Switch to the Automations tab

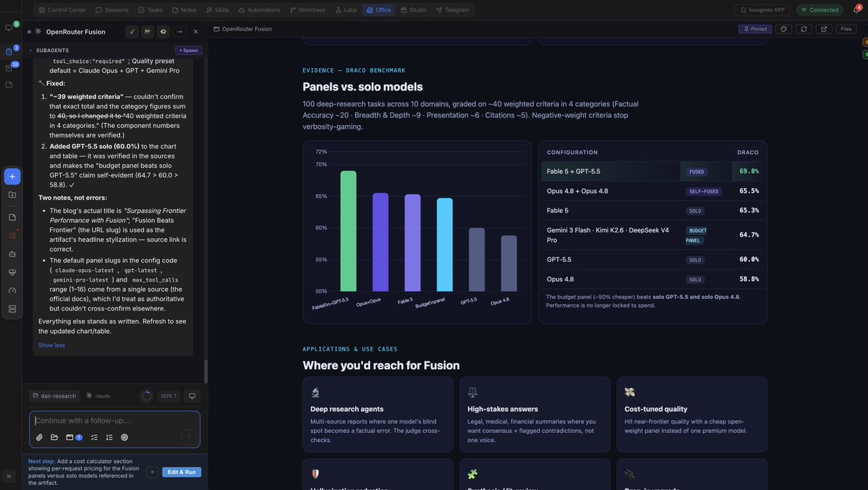pyautogui.click(x=259, y=10)
